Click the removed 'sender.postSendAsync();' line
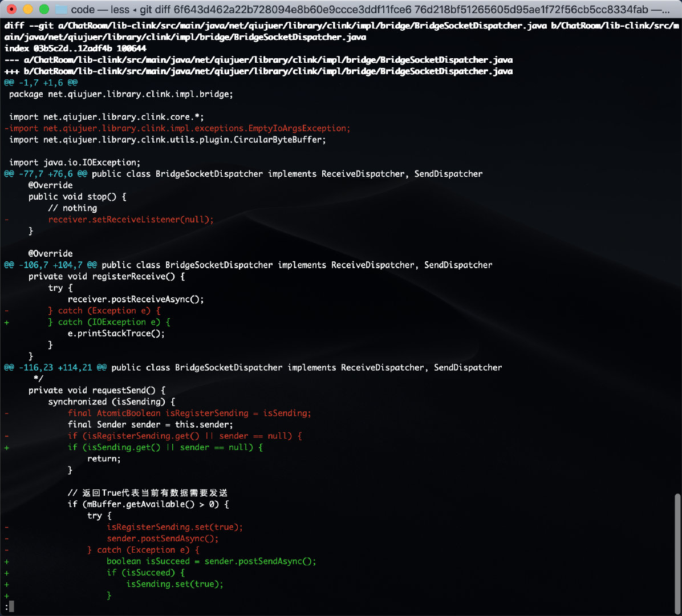 (163, 538)
